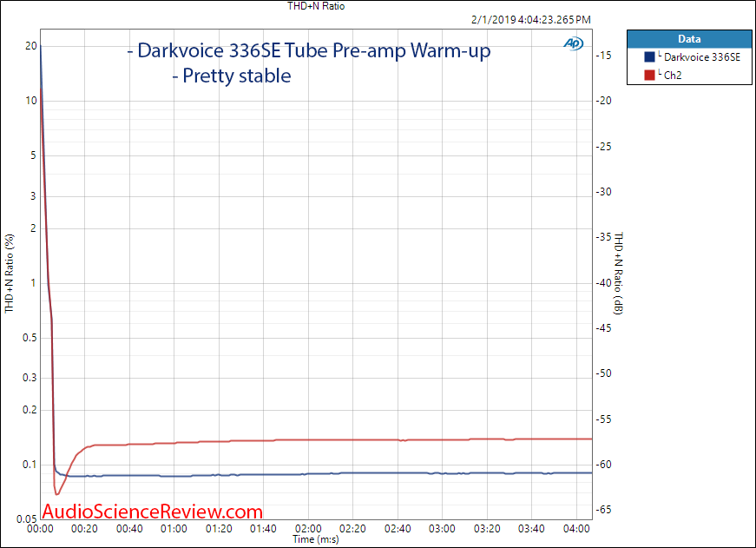Click the 03:20 time axis label
756x548 pixels.
pos(487,529)
